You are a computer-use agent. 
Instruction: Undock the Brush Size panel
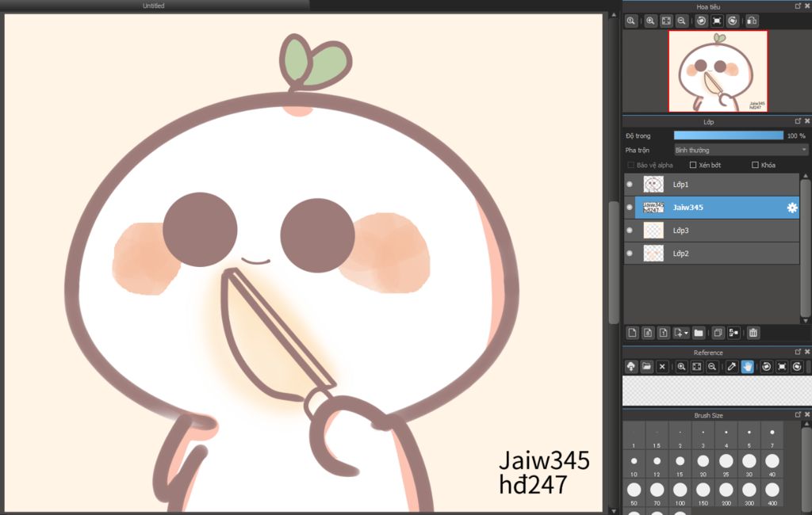[798, 414]
